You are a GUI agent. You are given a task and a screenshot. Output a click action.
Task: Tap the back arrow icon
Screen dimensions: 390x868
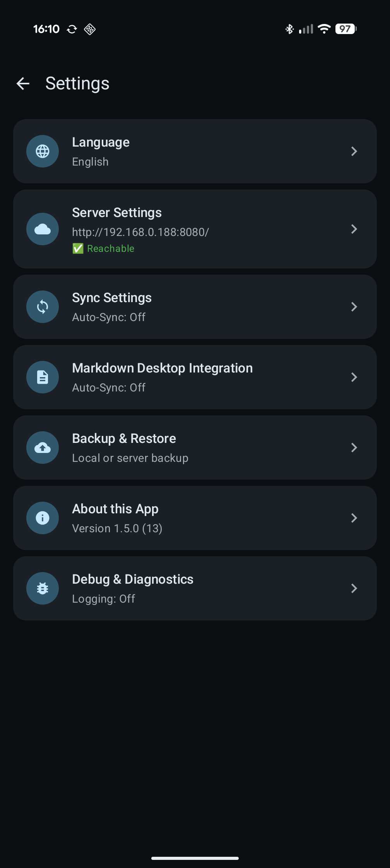(23, 84)
